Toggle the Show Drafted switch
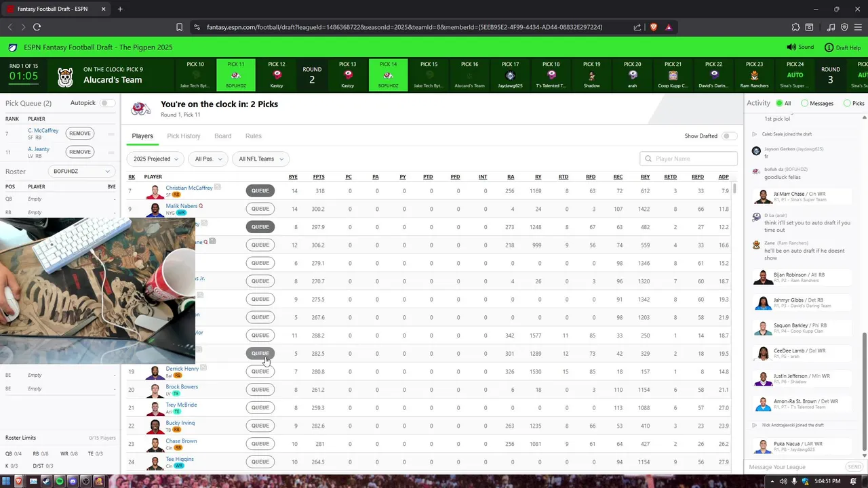The image size is (868, 488). coord(728,136)
